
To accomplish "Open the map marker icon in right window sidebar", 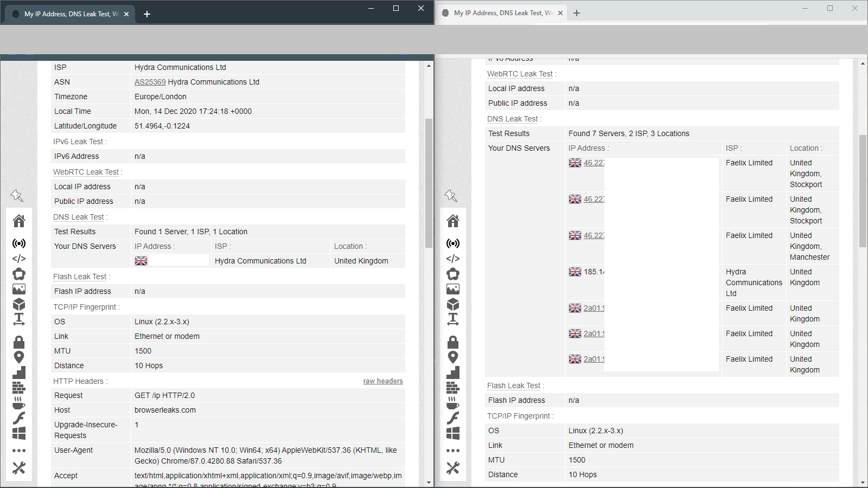I will click(453, 357).
